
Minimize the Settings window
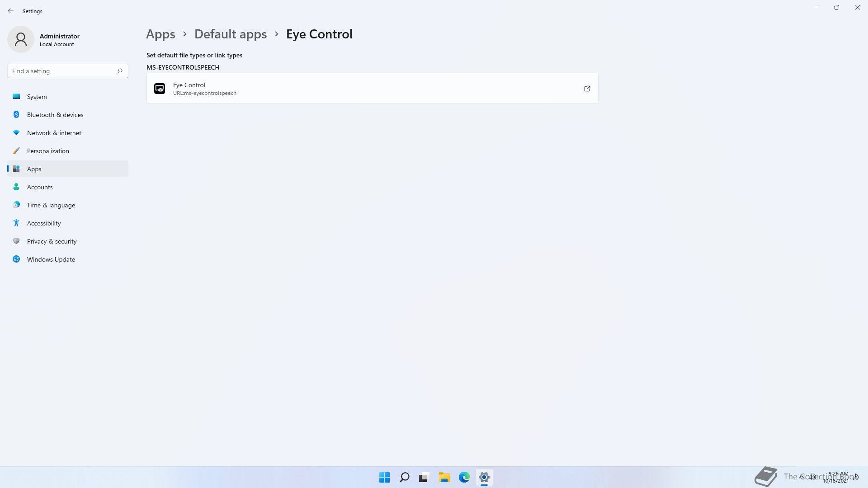816,7
